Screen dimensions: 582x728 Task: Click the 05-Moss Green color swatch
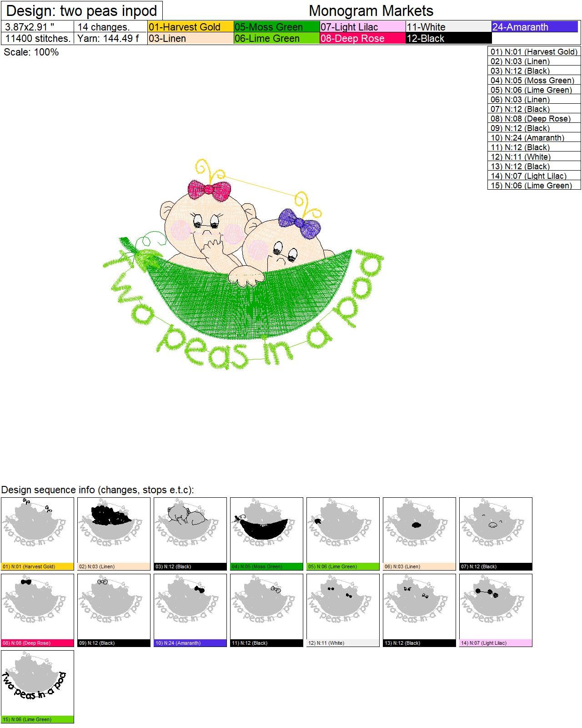click(x=277, y=27)
